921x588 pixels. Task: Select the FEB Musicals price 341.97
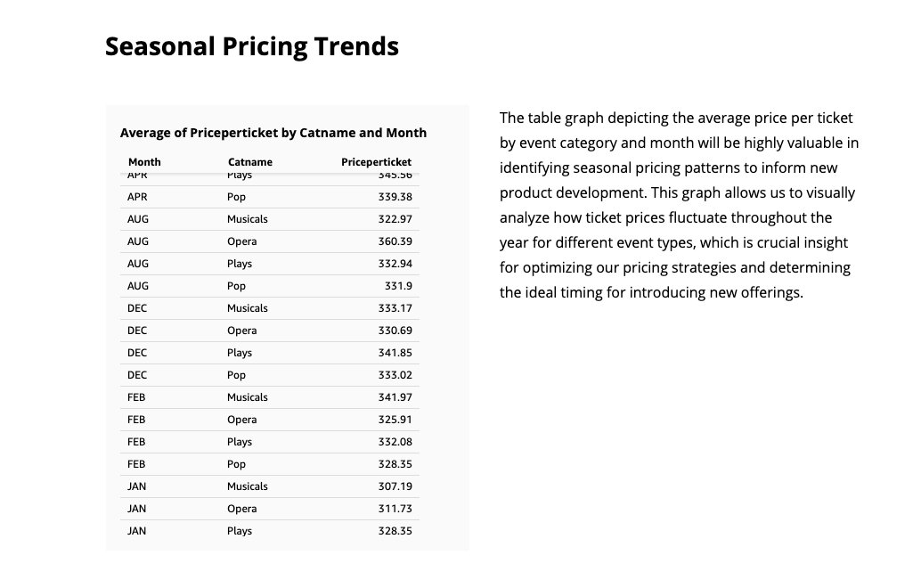coord(395,397)
